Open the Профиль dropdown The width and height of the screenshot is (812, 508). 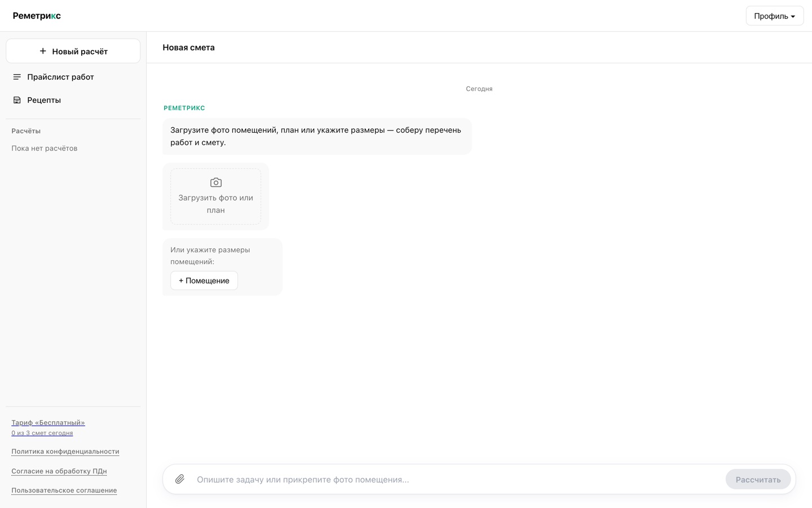click(x=774, y=16)
